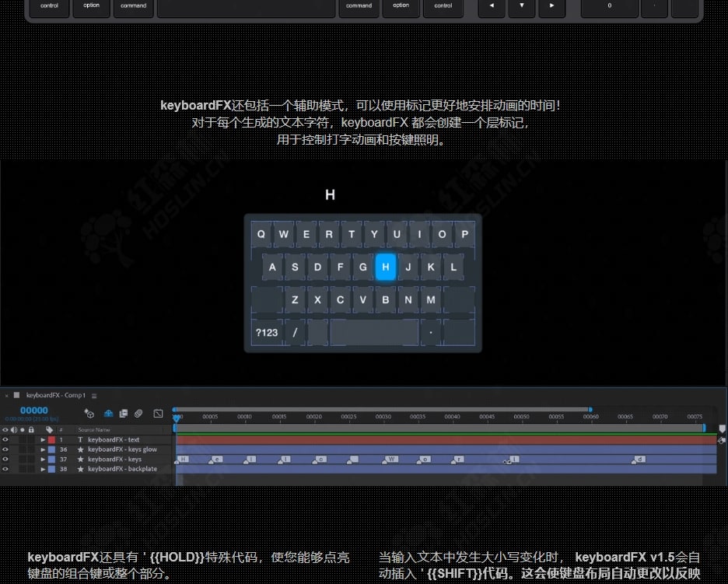Image resolution: width=728 pixels, height=584 pixels.
Task: Click the Source Name column header
Action: [x=94, y=430]
